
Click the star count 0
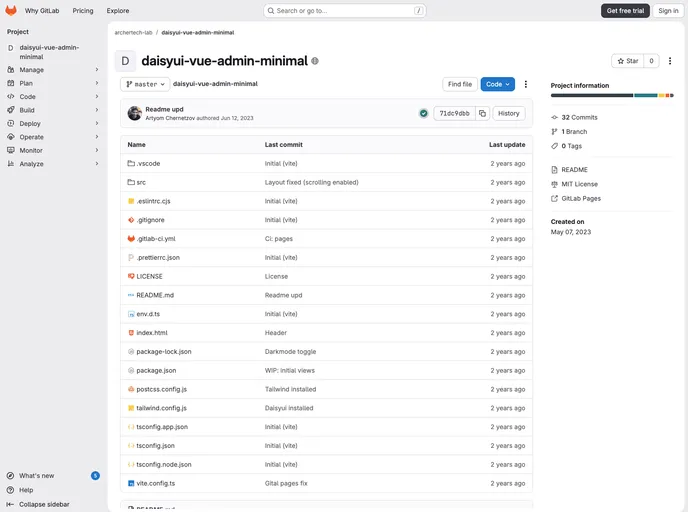point(651,61)
